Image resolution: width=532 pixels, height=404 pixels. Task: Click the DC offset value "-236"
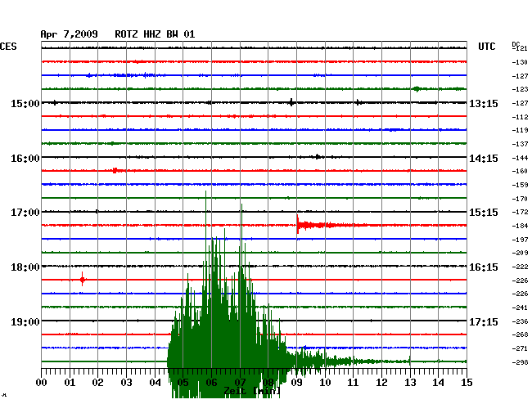click(x=520, y=321)
